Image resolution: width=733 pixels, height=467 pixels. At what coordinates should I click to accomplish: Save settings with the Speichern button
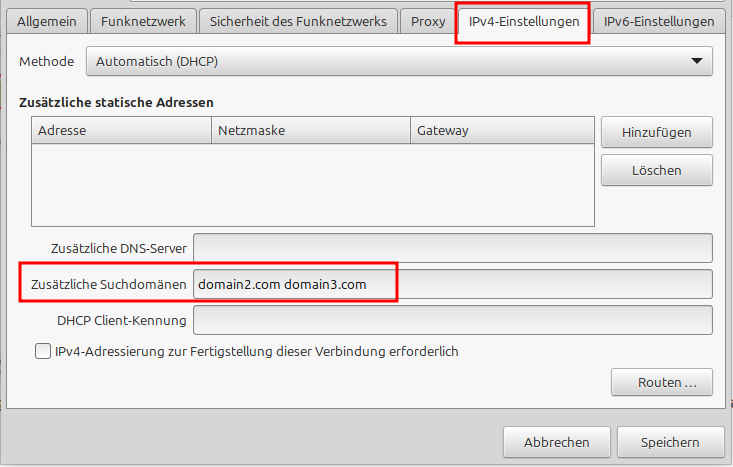pos(670,442)
